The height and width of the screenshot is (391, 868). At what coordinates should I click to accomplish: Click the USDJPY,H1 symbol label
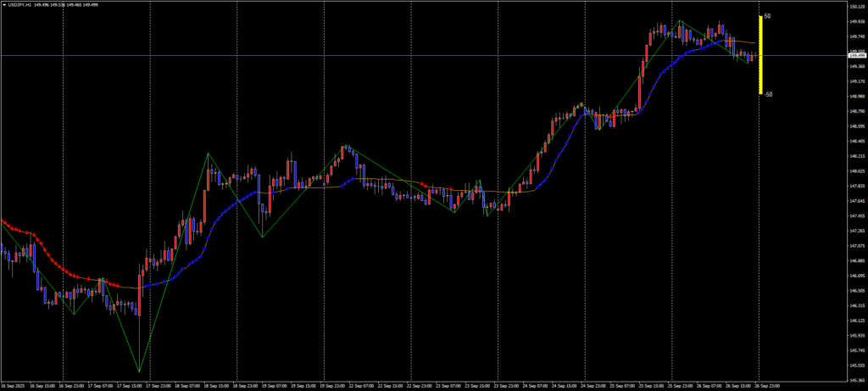pyautogui.click(x=19, y=3)
